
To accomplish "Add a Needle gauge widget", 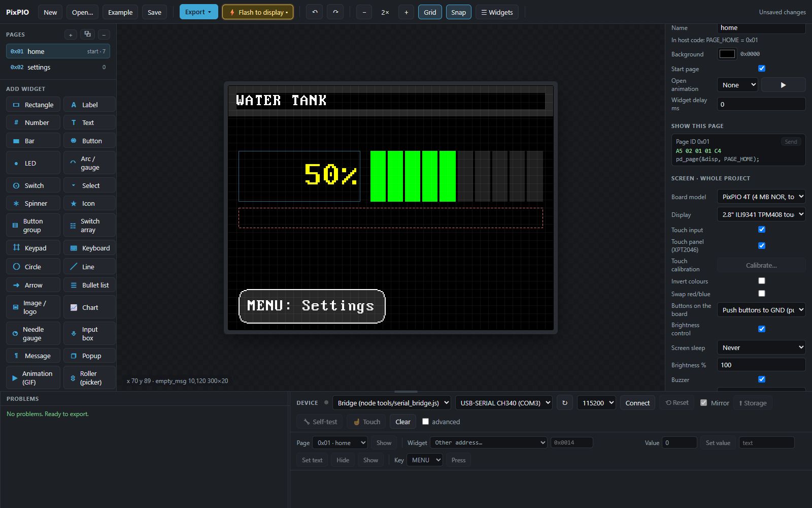I will pos(33,334).
